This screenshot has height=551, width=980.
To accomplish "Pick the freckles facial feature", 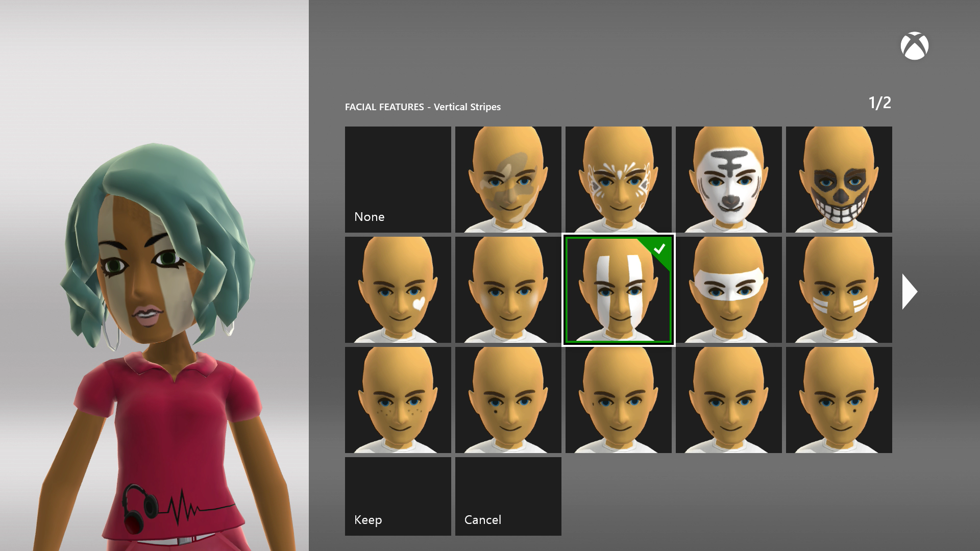I will point(398,400).
